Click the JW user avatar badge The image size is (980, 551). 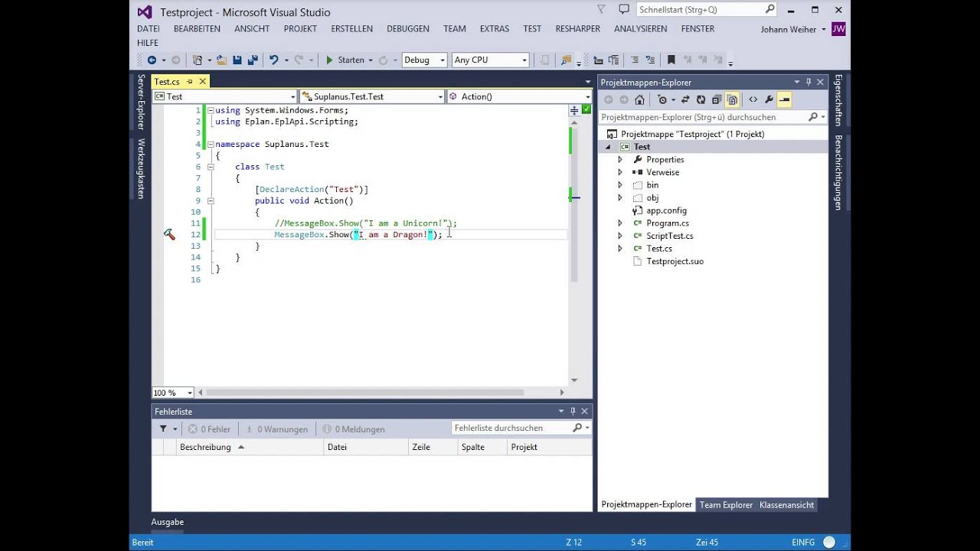[x=838, y=29]
